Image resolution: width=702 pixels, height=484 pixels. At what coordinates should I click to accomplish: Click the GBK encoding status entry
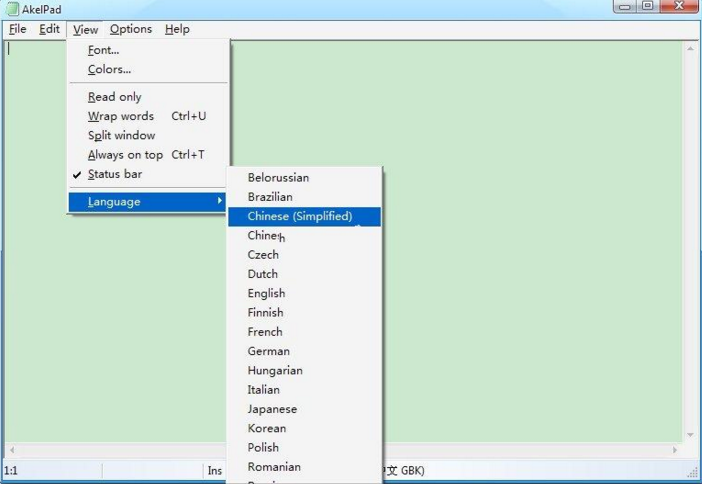click(x=403, y=471)
